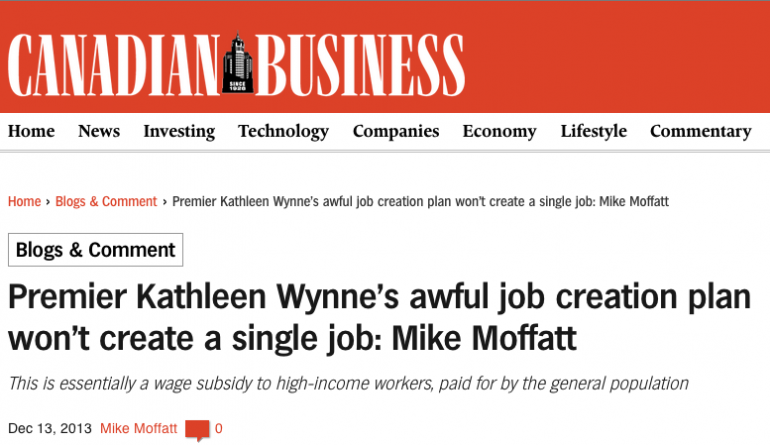Image resolution: width=770 pixels, height=445 pixels.
Task: Navigate to the Economy section
Action: pyautogui.click(x=499, y=131)
